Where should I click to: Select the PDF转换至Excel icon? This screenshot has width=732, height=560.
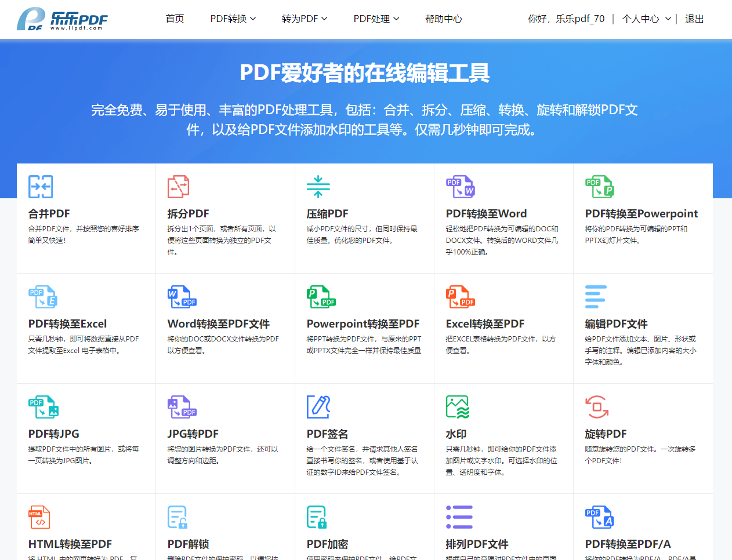[x=43, y=297]
